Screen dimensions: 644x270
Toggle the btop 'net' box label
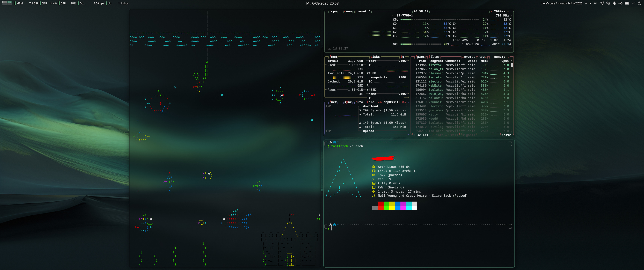click(333, 102)
